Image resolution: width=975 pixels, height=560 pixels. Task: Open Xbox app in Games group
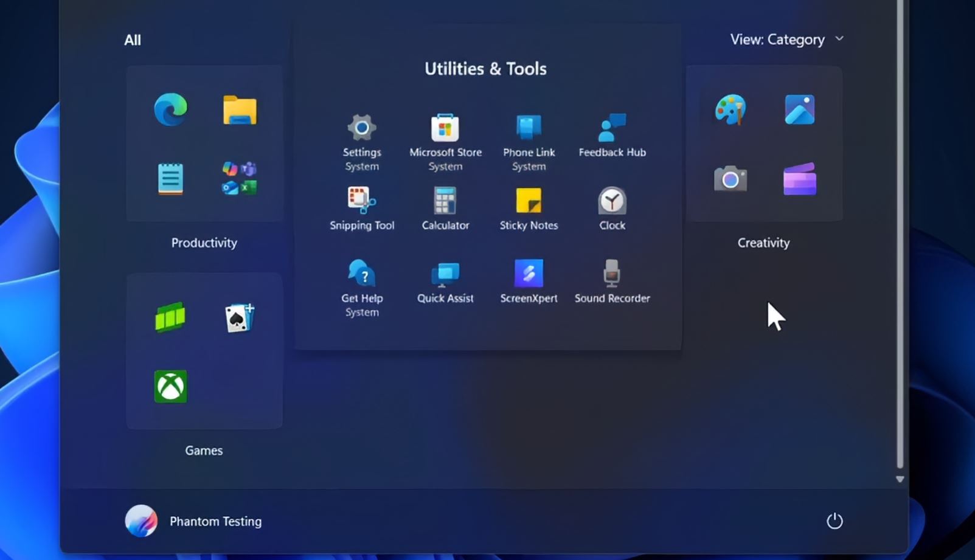(x=170, y=386)
